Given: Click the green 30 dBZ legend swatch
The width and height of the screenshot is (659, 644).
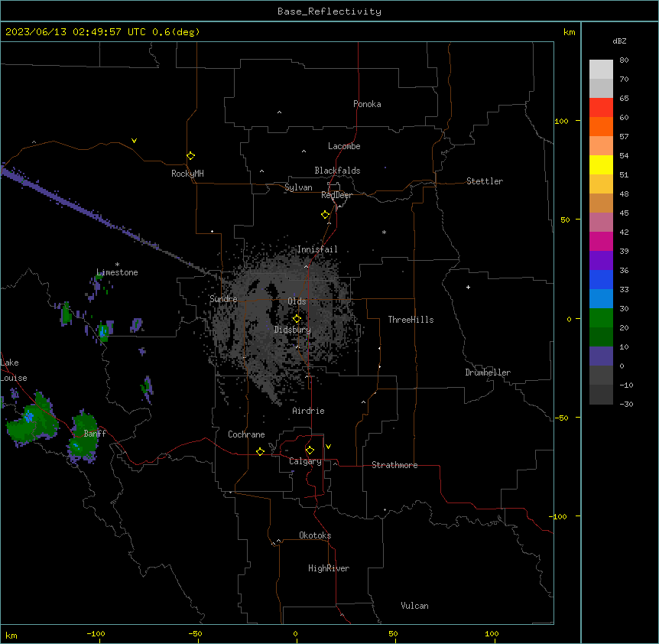Looking at the screenshot, I should click(x=601, y=318).
